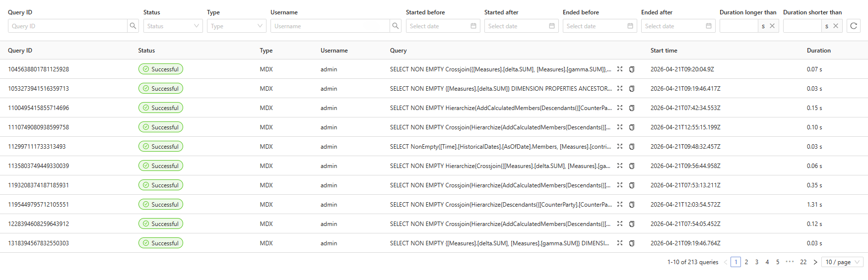Viewport: 868px width, 280px height.
Task: Copy query text for 1045638801781125928
Action: click(632, 69)
